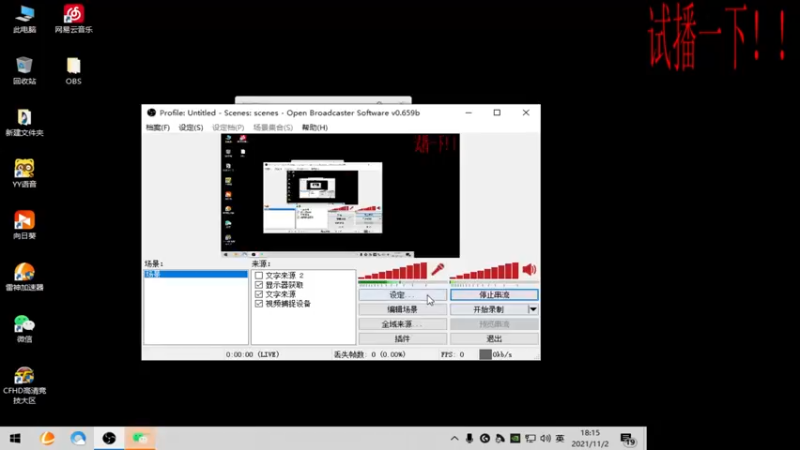Select the 此电脑 desktop icon
Screen dimensions: 800x450
[24, 19]
